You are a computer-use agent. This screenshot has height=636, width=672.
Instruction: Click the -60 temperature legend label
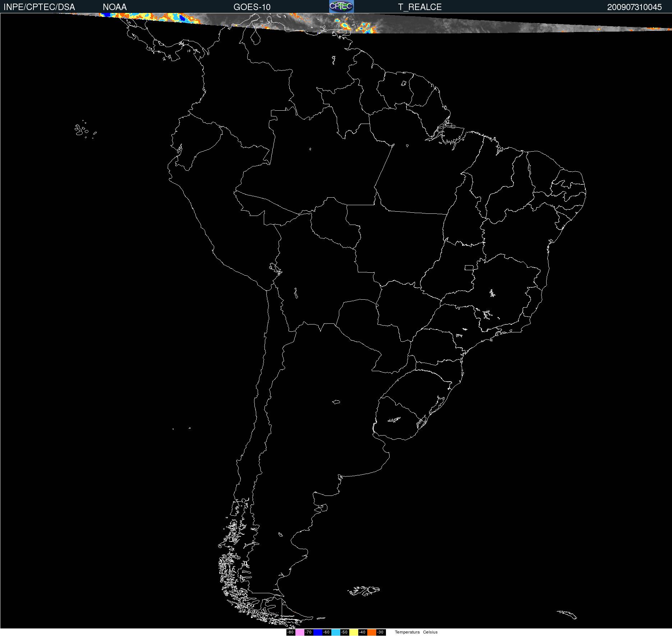click(327, 632)
